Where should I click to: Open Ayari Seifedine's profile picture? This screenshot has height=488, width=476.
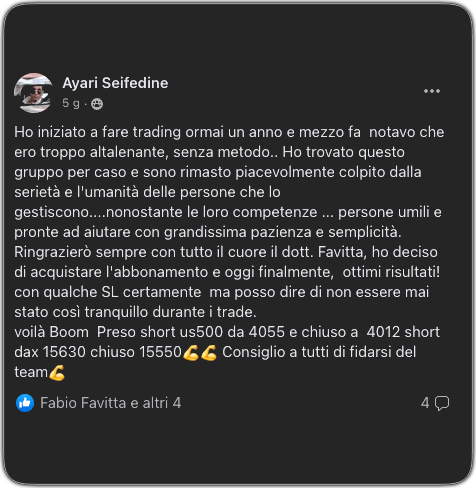tap(33, 93)
